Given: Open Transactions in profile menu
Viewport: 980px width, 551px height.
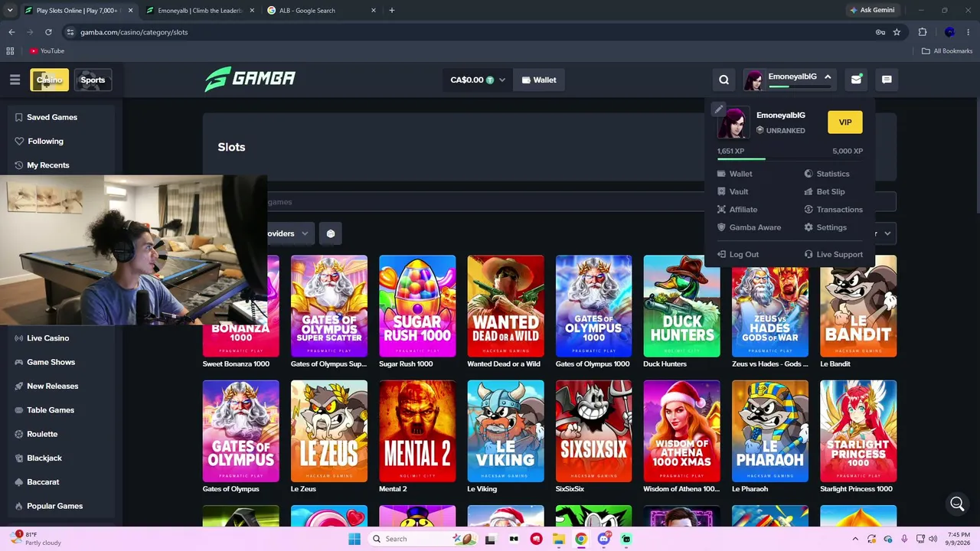Looking at the screenshot, I should [833, 209].
